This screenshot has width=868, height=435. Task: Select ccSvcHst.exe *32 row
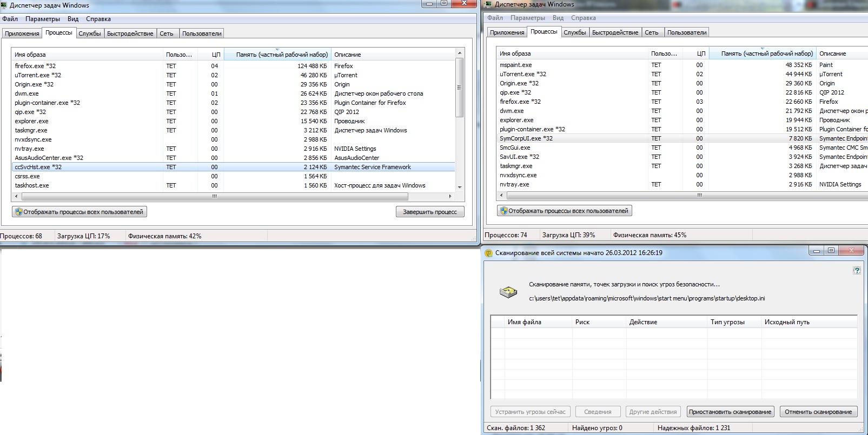pyautogui.click(x=234, y=167)
